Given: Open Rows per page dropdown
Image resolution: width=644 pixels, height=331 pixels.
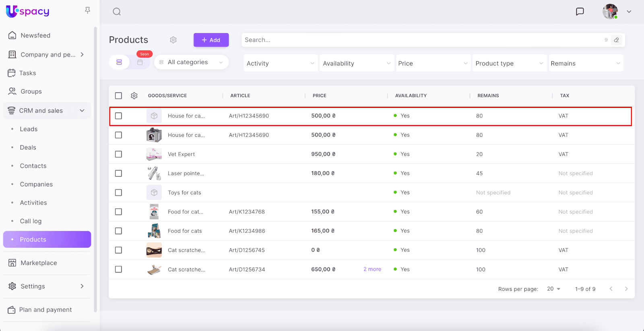Looking at the screenshot, I should coord(554,289).
